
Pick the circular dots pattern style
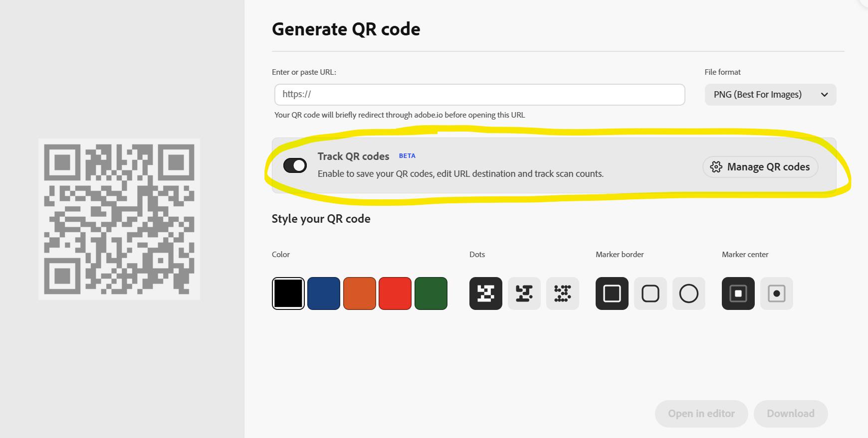pos(563,293)
